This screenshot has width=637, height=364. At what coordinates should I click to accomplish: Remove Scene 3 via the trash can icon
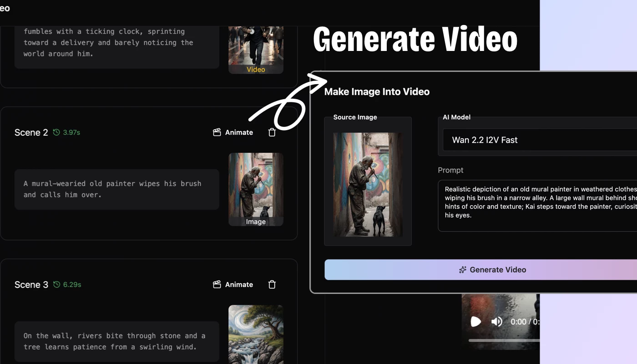click(x=272, y=284)
